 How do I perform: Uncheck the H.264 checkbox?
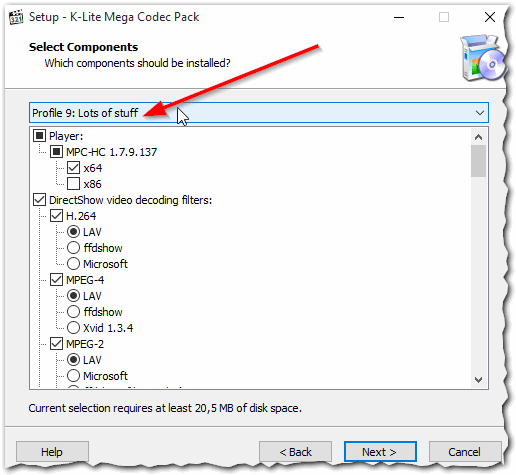(56, 216)
